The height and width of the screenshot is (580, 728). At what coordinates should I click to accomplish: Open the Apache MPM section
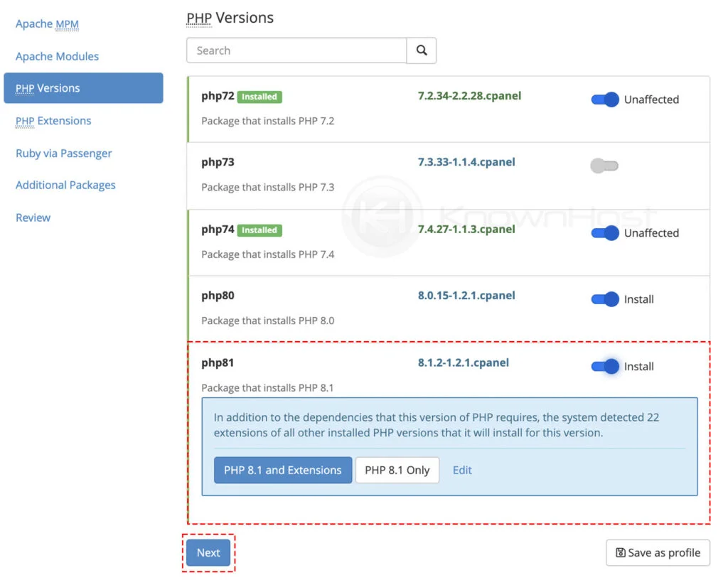47,24
